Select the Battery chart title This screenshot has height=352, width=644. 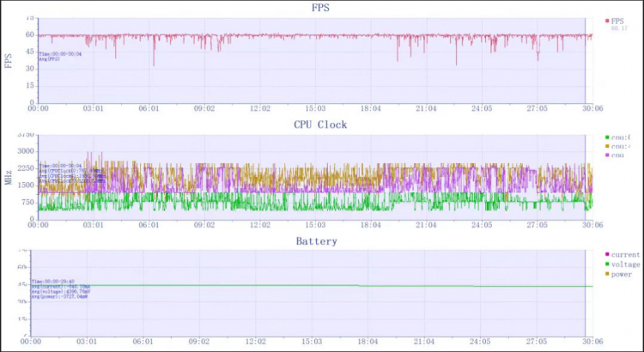[x=317, y=241]
